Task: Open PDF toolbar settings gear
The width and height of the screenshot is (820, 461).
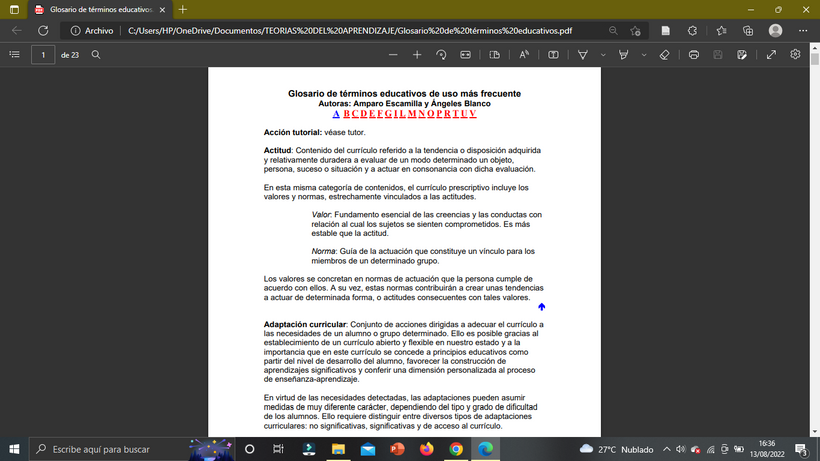Action: tap(795, 54)
